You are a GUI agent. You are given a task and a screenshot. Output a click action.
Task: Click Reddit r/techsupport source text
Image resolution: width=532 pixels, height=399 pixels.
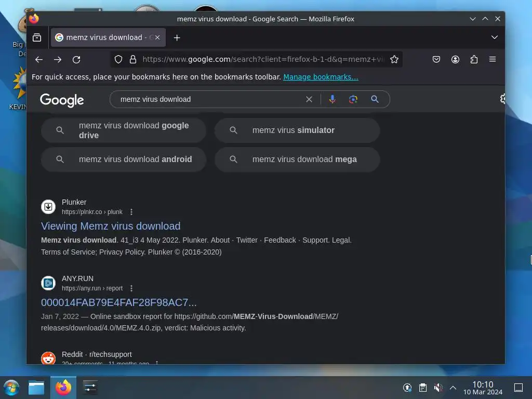coord(97,354)
